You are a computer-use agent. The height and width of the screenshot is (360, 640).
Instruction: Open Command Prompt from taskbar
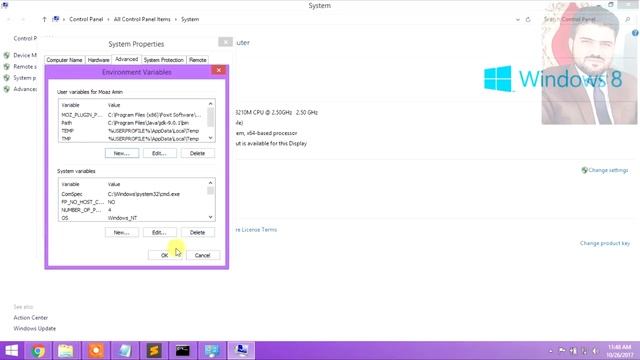pos(182,351)
